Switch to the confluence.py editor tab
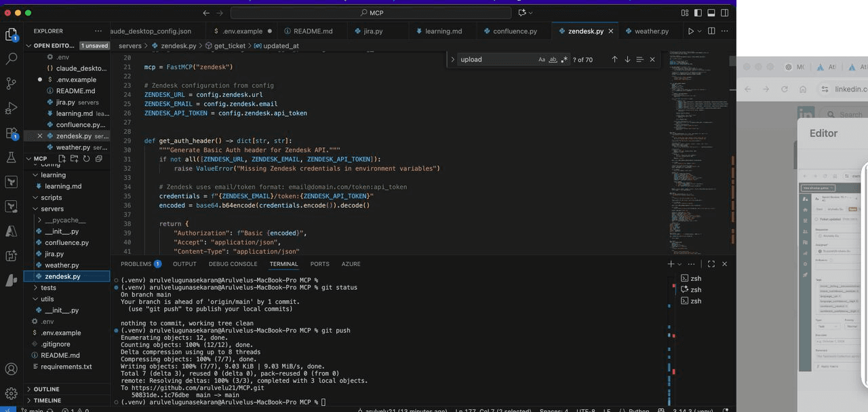This screenshot has width=868, height=412. tap(515, 31)
